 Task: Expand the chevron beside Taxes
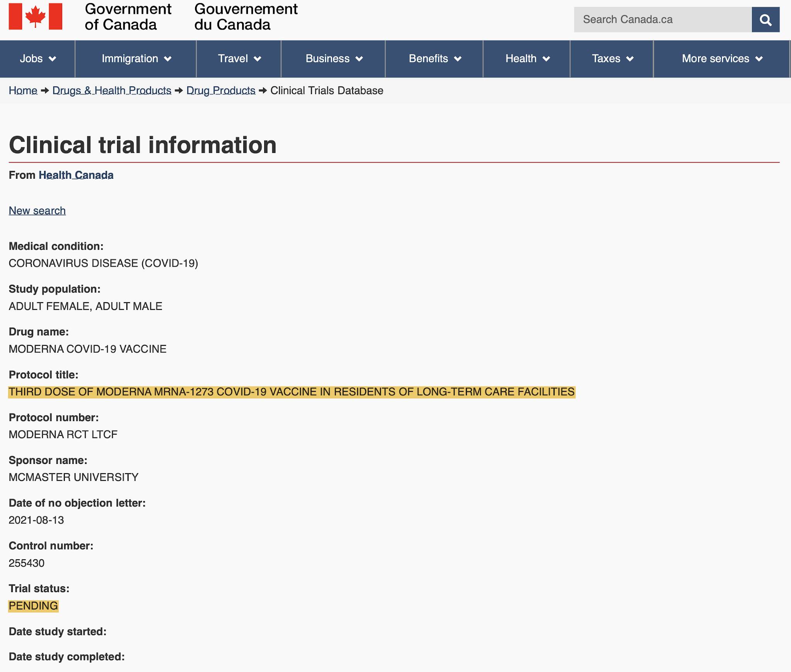click(630, 59)
